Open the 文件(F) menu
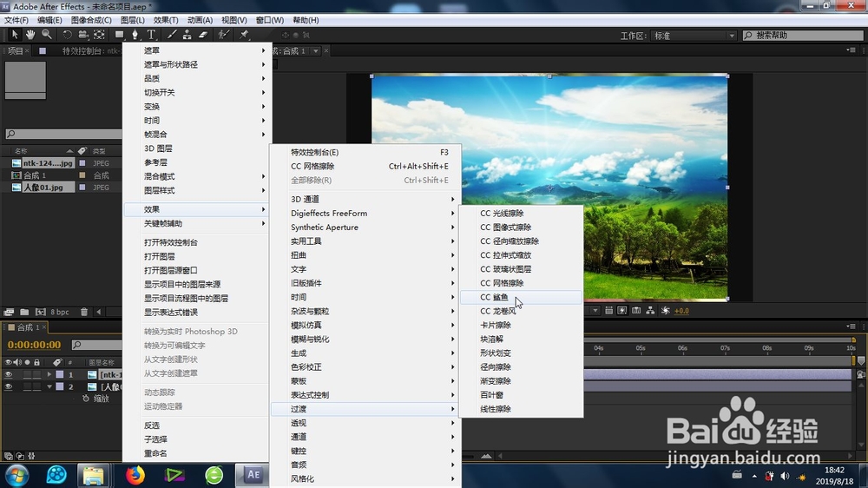The image size is (868, 488). (x=16, y=20)
